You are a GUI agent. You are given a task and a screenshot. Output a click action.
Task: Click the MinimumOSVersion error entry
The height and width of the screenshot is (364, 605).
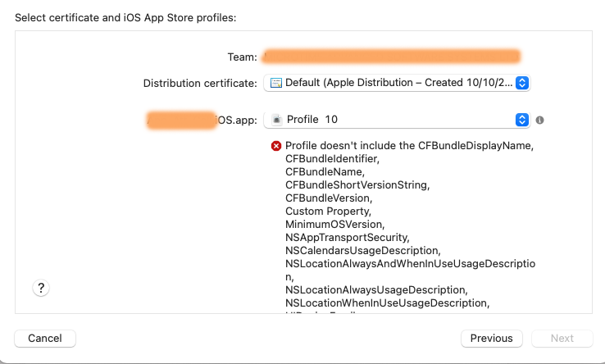click(x=332, y=224)
